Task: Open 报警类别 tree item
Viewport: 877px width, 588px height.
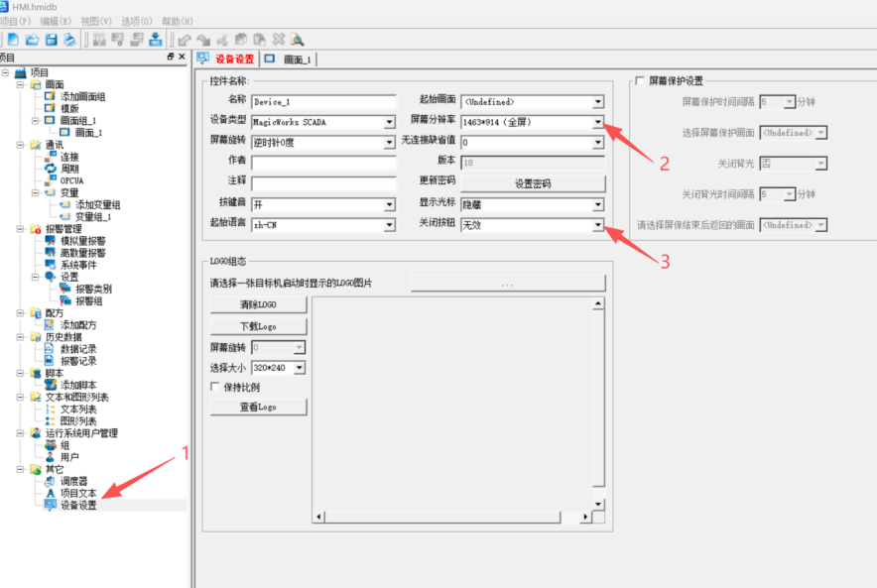Action: click(x=93, y=289)
